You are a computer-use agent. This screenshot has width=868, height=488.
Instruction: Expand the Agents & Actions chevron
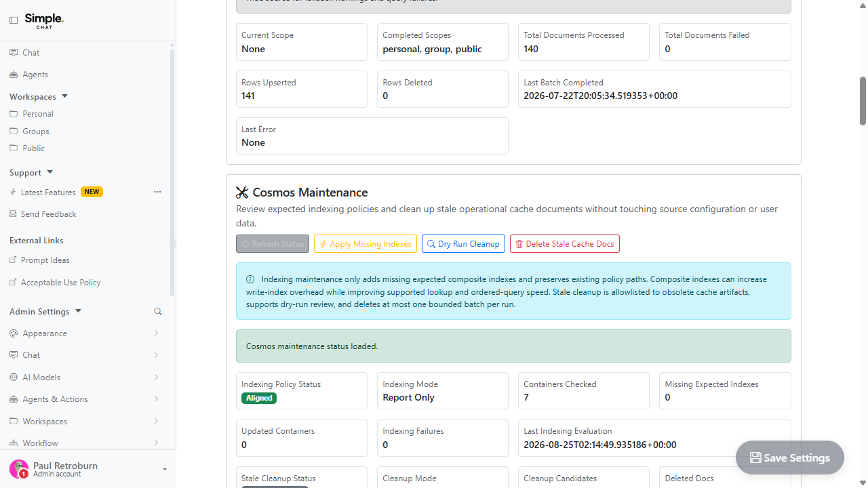tap(156, 399)
